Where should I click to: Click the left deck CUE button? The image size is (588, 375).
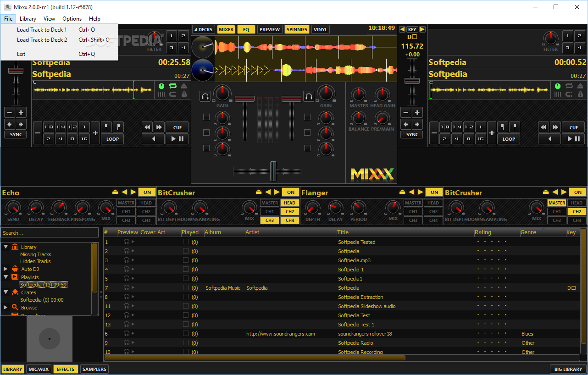[x=177, y=127]
